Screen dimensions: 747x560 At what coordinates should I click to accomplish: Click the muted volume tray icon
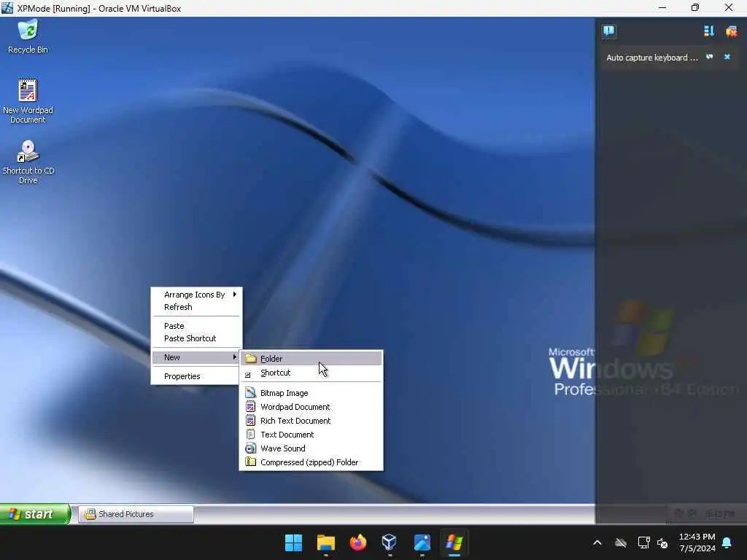coord(662,542)
